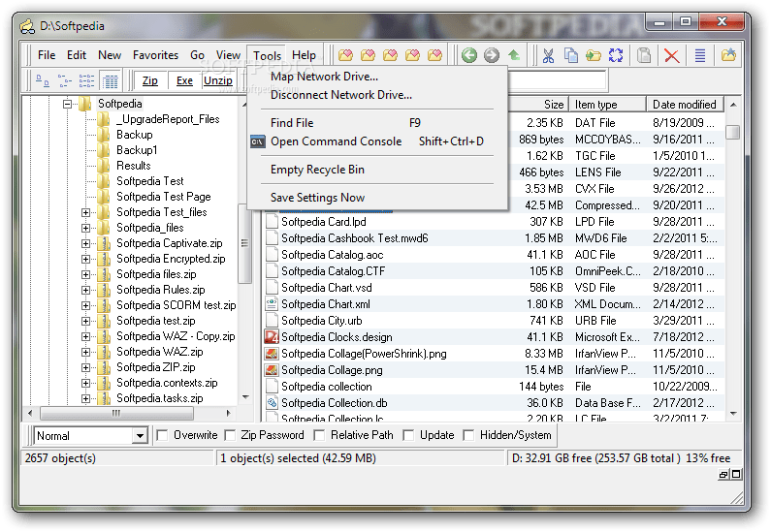Enable the Zip Password checkbox
The width and height of the screenshot is (771, 532).
pyautogui.click(x=230, y=435)
